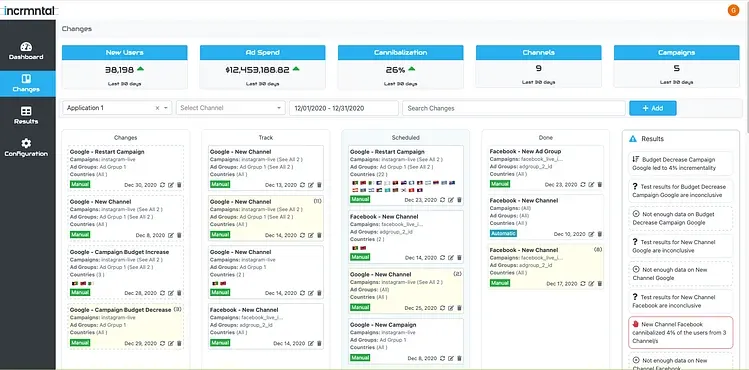Open the Select Channel dropdown
The image size is (749, 370).
(x=231, y=108)
